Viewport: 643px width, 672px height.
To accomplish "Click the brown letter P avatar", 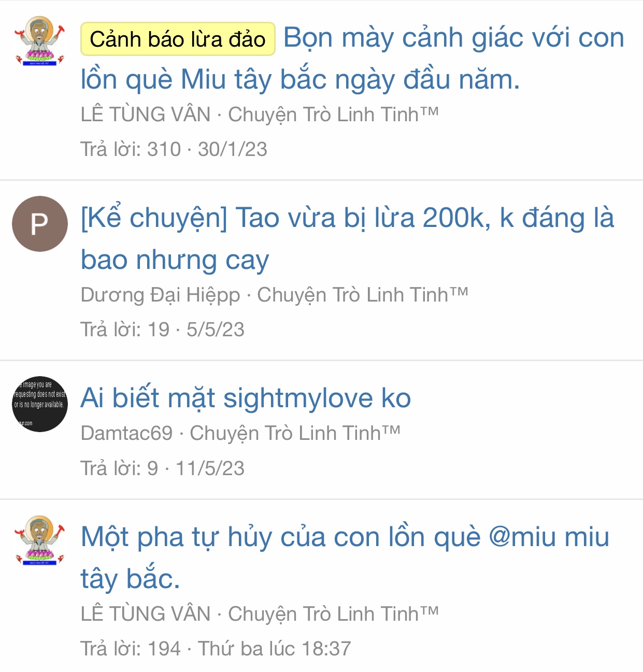I will tap(40, 224).
